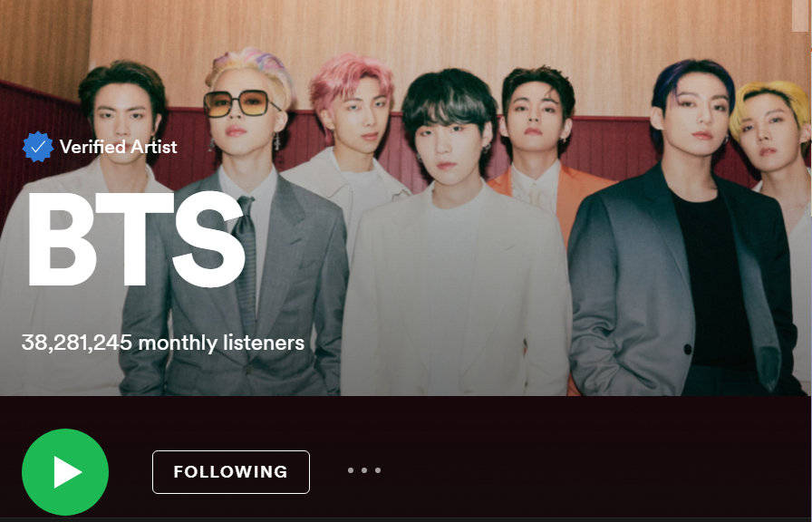
Task: Click the 38,281,245 monthly listeners text
Action: [x=162, y=343]
